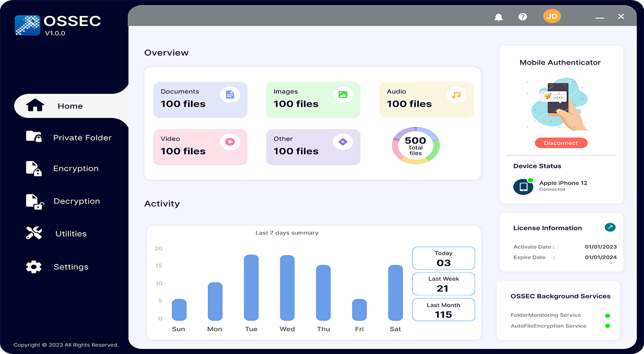
Task: Click the 'Apple iPhone 12' device name
Action: pyautogui.click(x=563, y=183)
